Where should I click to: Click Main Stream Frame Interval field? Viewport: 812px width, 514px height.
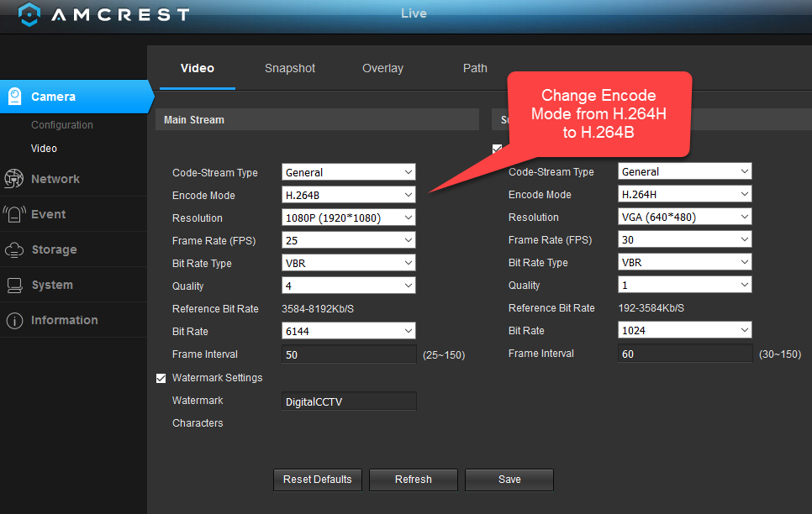point(349,354)
